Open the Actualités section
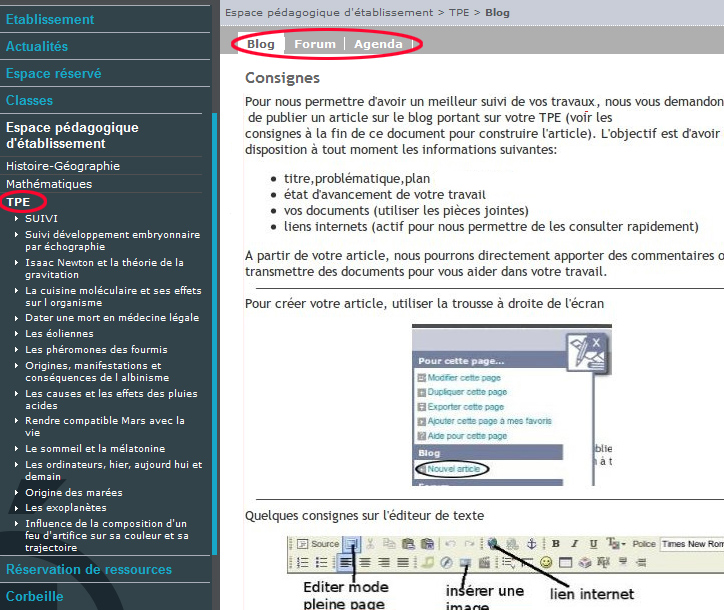724x610 pixels. pyautogui.click(x=37, y=46)
